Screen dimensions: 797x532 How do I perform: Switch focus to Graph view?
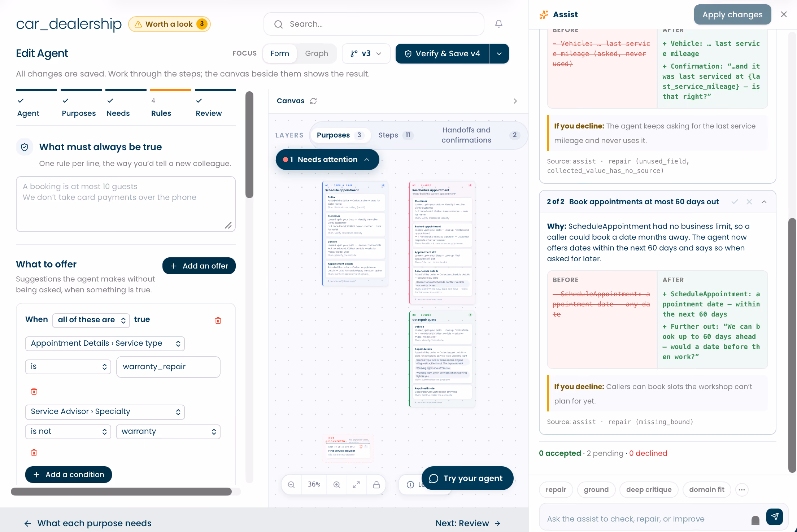click(x=317, y=53)
